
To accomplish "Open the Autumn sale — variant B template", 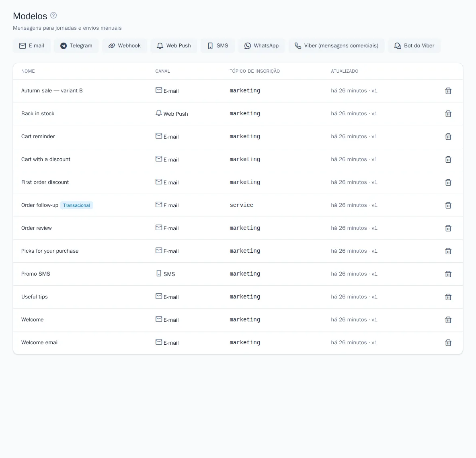I will click(x=52, y=91).
